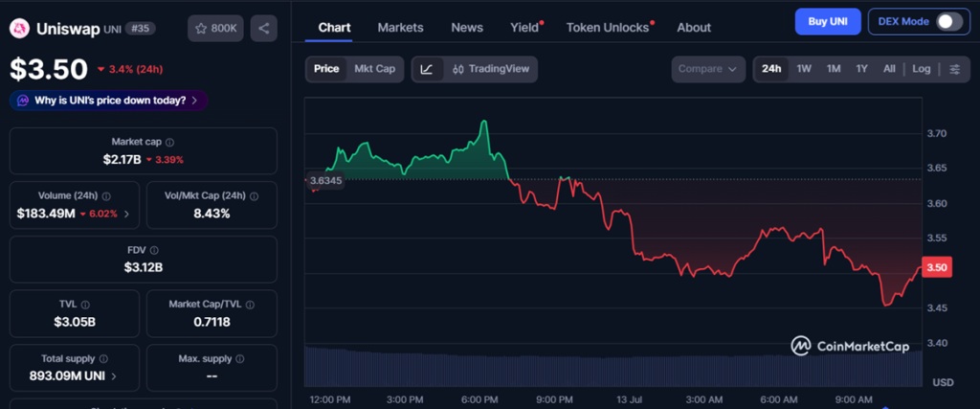Click info icon next to Max. supply
The width and height of the screenshot is (980, 409).
[240, 359]
